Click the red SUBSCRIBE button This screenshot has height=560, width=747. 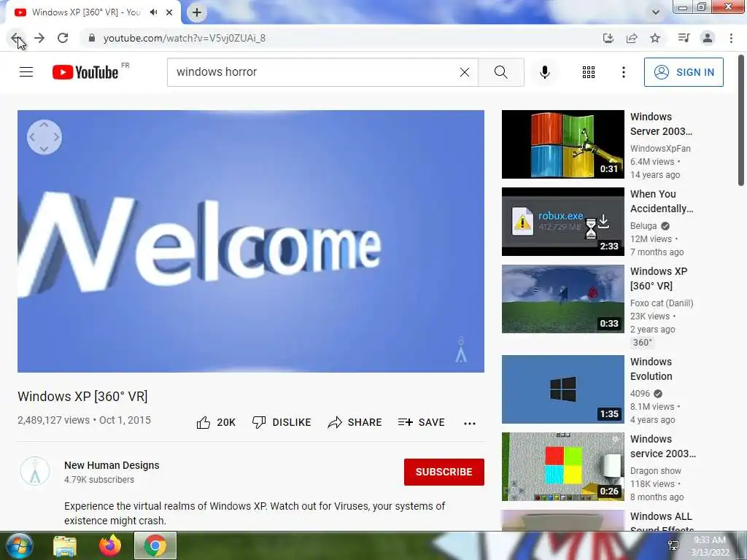click(x=444, y=472)
